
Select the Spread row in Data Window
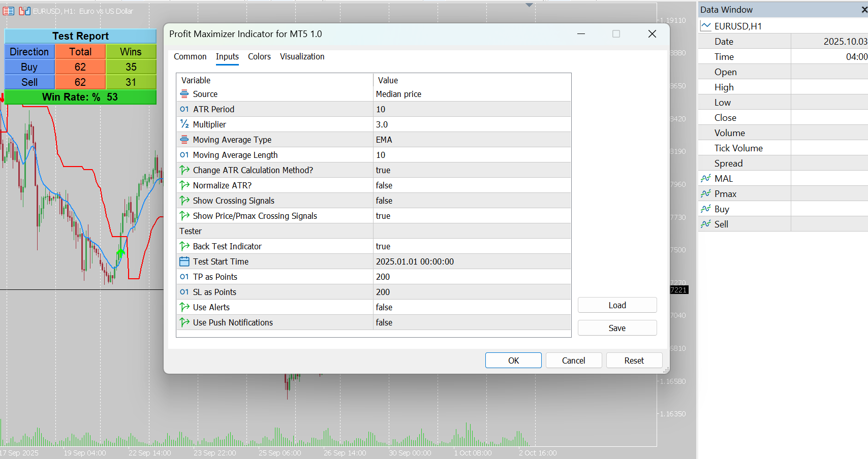783,163
